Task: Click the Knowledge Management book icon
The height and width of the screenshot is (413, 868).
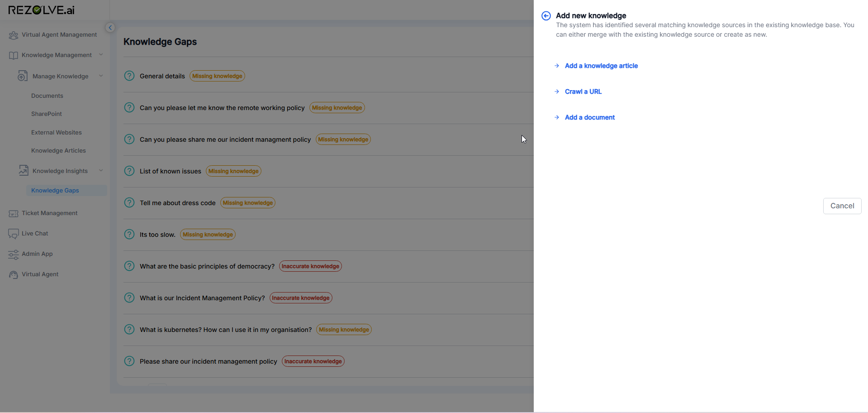Action: (x=14, y=55)
